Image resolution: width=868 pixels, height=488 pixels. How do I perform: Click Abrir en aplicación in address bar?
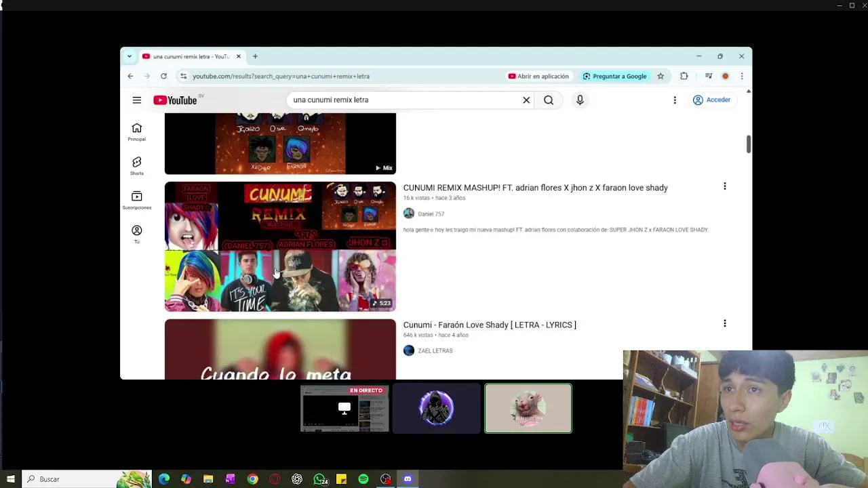[x=538, y=76]
